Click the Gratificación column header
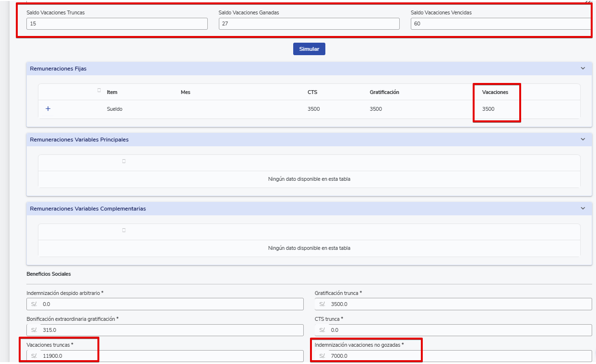Viewport: 596px width, 364px height. pos(384,92)
